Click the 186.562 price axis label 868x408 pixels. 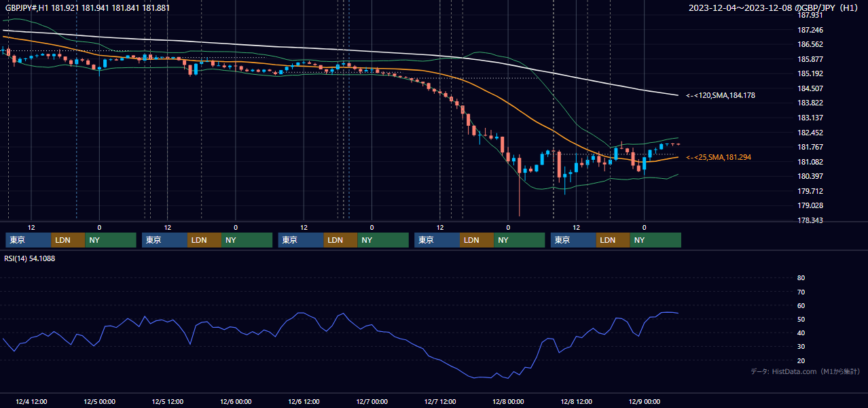[x=810, y=45]
